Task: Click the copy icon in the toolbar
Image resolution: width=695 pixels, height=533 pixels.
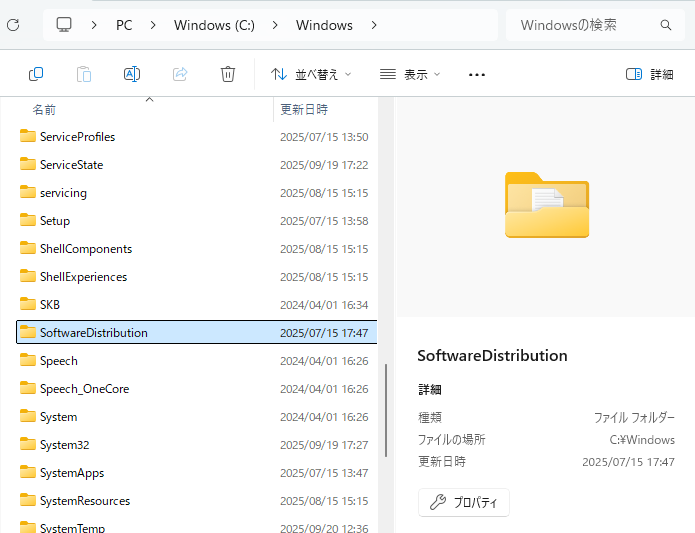Action: 36,74
